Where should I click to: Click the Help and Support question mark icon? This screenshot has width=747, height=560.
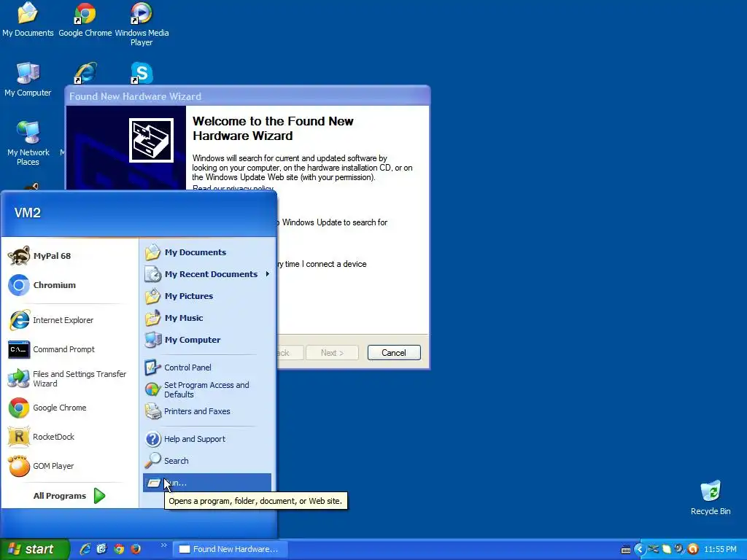click(153, 438)
